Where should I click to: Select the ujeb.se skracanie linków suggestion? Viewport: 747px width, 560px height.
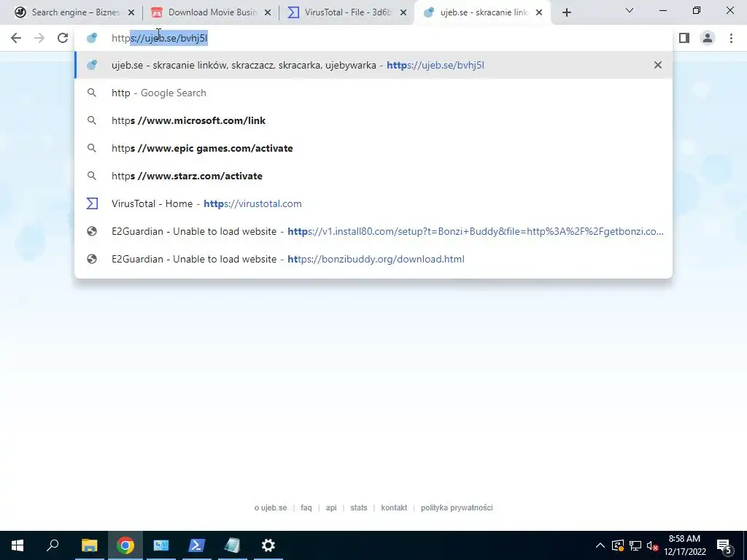(x=373, y=65)
